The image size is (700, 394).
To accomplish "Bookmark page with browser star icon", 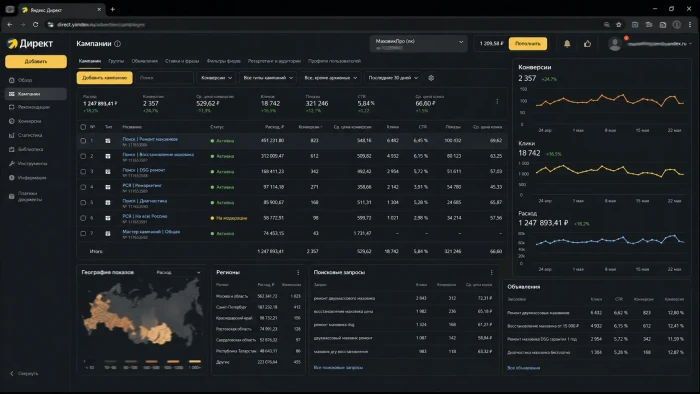I will click(x=619, y=25).
